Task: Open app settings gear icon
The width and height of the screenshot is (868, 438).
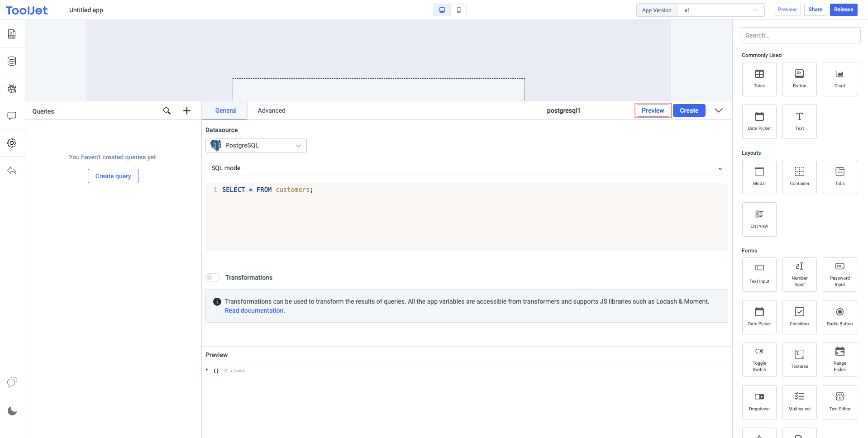Action: pyautogui.click(x=12, y=143)
